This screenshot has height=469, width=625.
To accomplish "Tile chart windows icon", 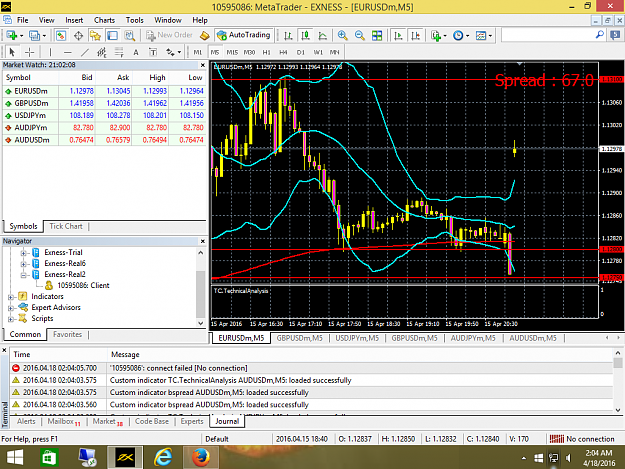I will 377,35.
